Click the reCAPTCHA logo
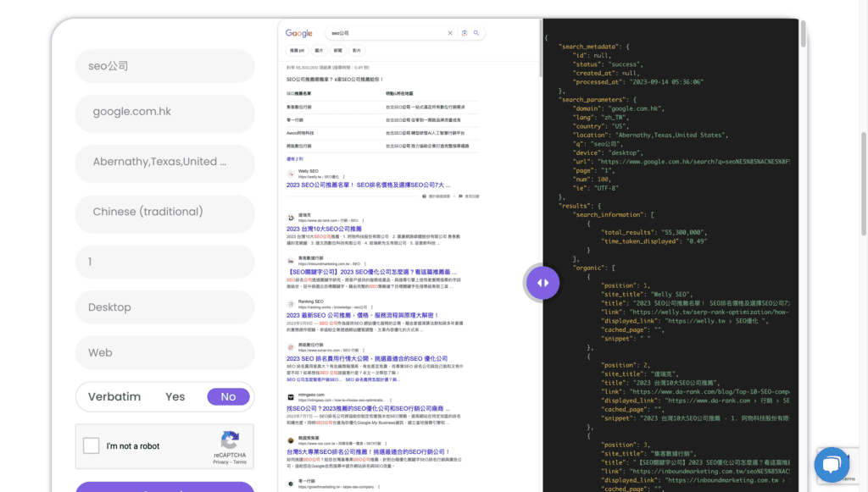868x492 pixels. [230, 440]
